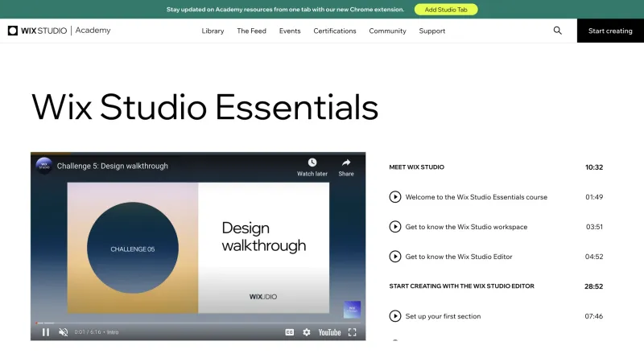The width and height of the screenshot is (644, 362).
Task: Open lesson Set up your first section
Action: [443, 316]
